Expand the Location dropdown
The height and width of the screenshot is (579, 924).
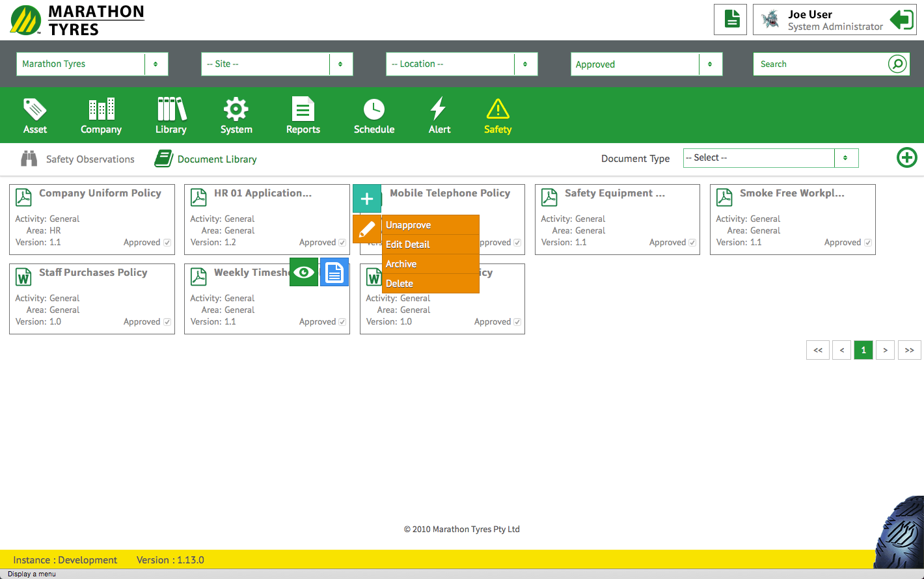[461, 64]
